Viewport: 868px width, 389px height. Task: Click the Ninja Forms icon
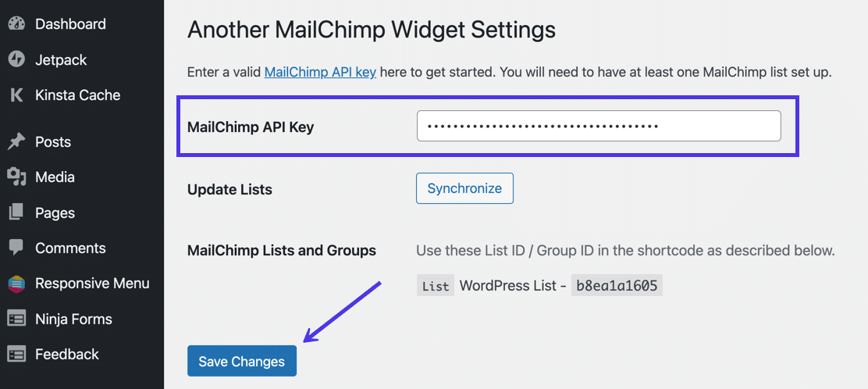[16, 319]
